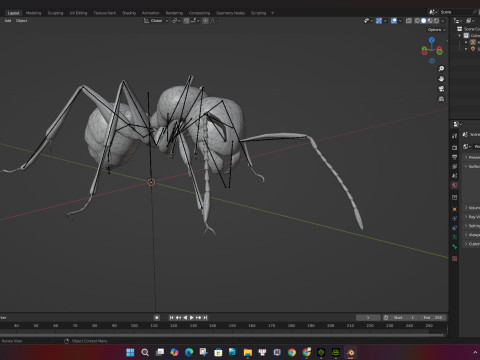Open the Global transform orientation dropdown
This screenshot has height=360, width=480.
(156, 21)
